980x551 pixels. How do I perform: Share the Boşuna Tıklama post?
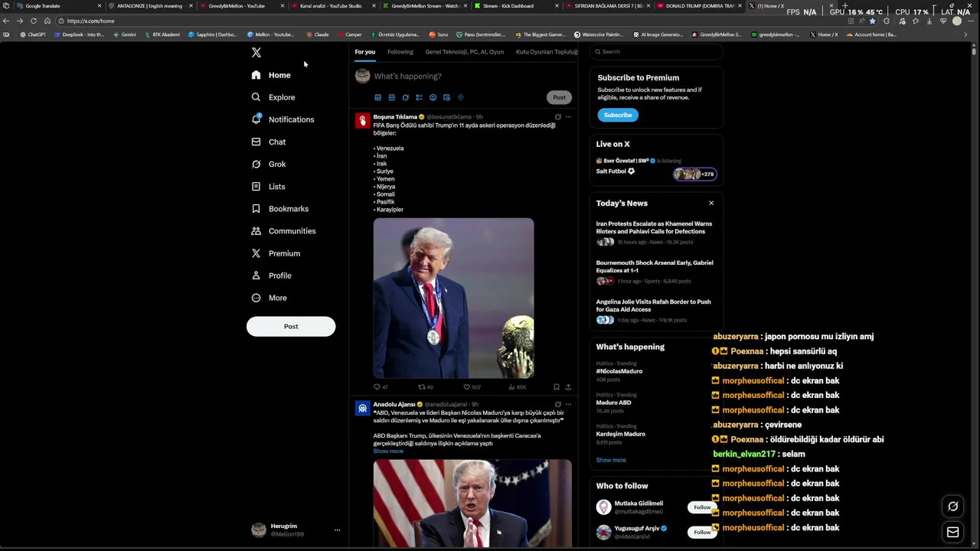(x=568, y=387)
